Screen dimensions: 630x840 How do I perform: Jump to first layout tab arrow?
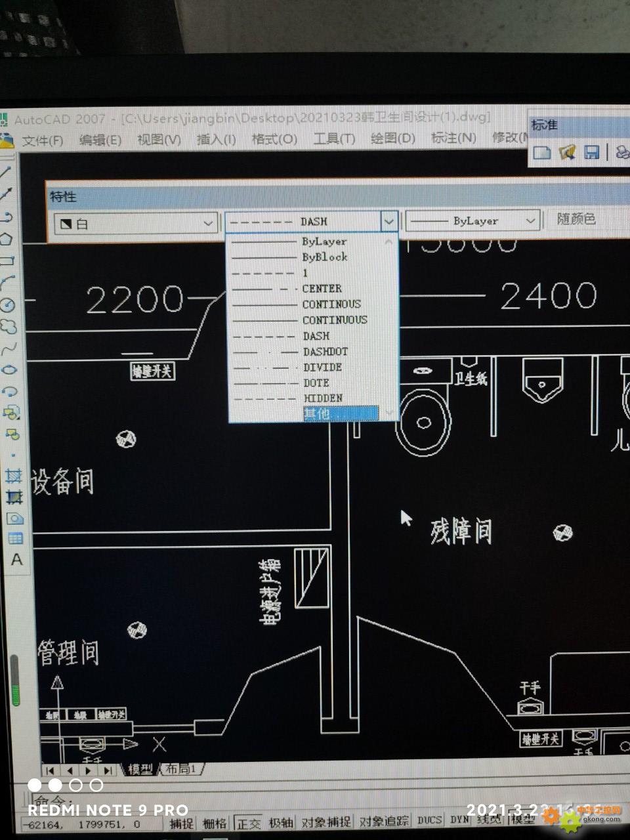pyautogui.click(x=51, y=770)
